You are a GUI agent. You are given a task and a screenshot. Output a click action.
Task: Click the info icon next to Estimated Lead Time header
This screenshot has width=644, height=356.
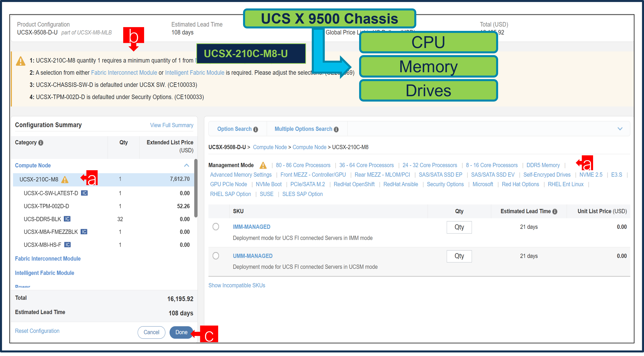(555, 212)
